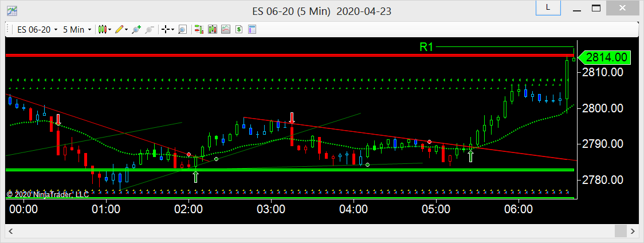Click the 06:00 time axis label
Image resolution: width=644 pixels, height=243 pixels.
coord(519,209)
